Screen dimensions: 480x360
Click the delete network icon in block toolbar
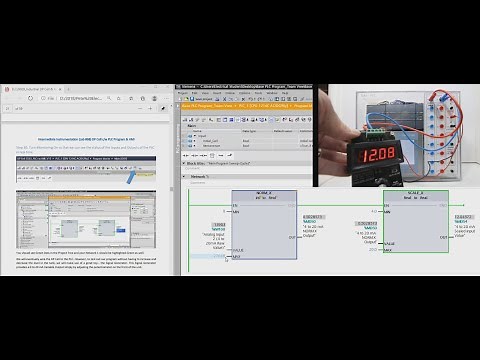[x=191, y=120]
